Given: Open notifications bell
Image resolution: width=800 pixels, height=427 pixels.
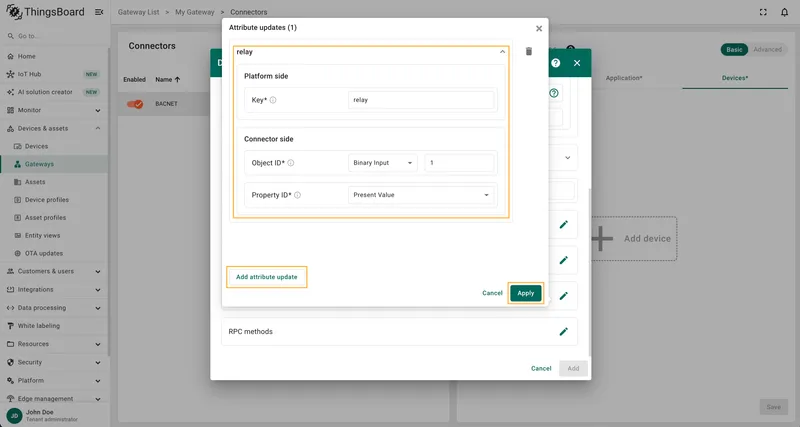Looking at the screenshot, I should [x=784, y=12].
